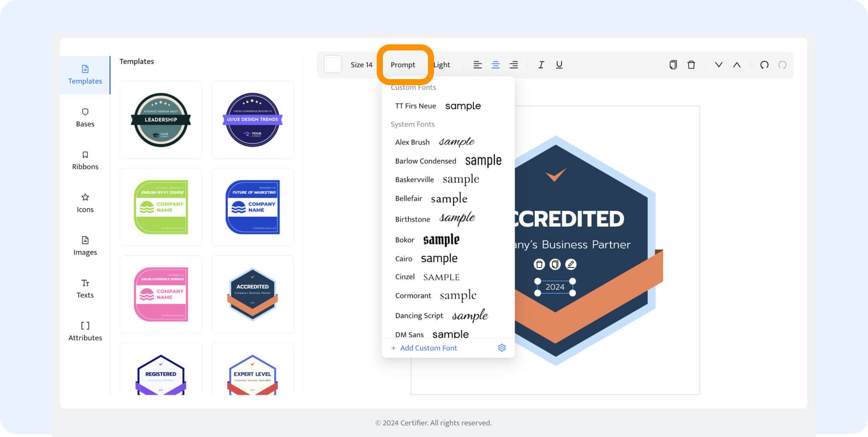The image size is (868, 437).
Task: Open the Prompt font dropdown
Action: [x=403, y=65]
